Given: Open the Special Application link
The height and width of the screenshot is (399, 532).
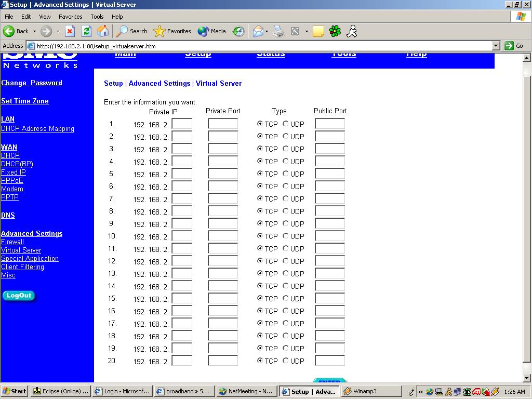Looking at the screenshot, I should tap(30, 259).
